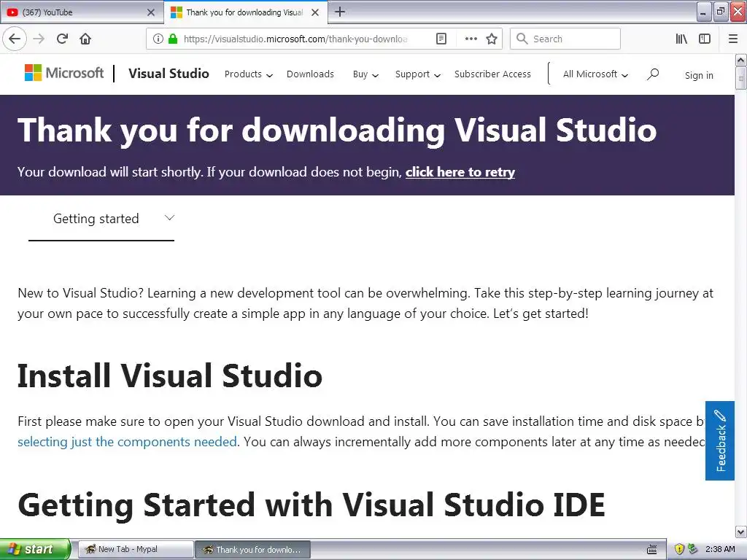
Task: Open Feedback side tab with pencil
Action: (x=720, y=440)
